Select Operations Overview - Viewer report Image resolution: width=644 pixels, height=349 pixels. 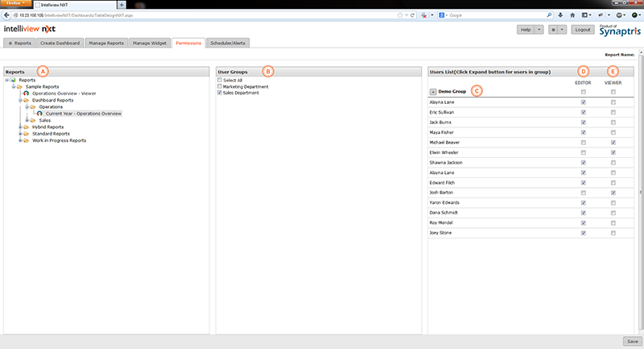click(64, 93)
